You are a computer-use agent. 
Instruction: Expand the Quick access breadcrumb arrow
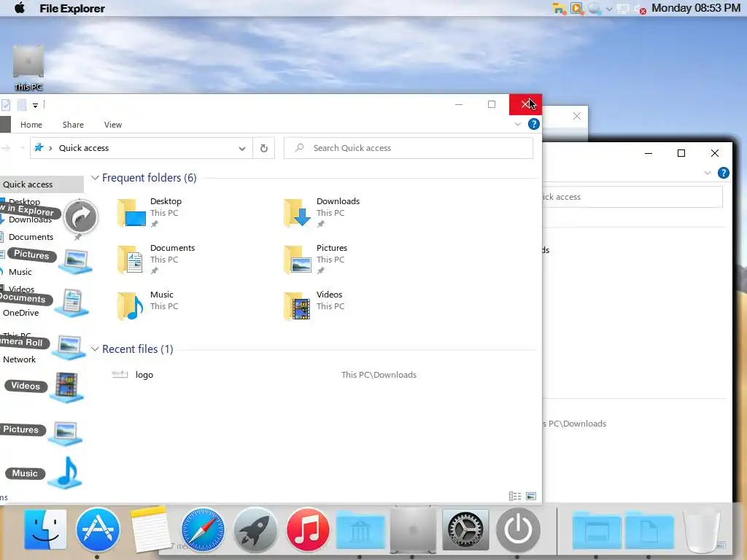tap(50, 148)
